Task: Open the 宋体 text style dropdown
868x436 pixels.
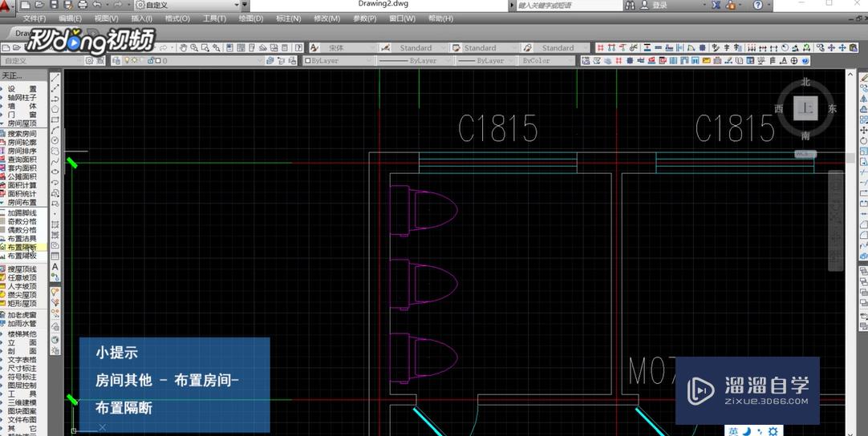Action: click(x=348, y=47)
